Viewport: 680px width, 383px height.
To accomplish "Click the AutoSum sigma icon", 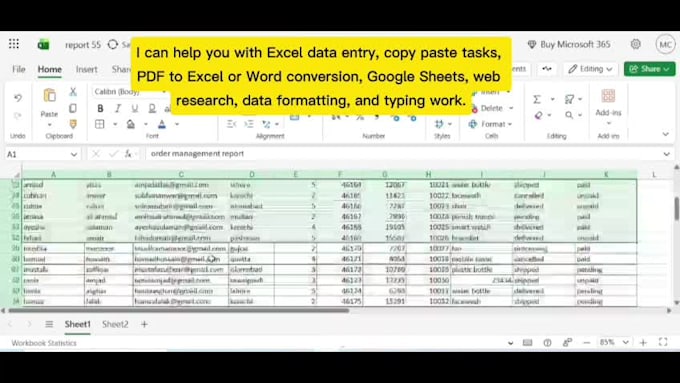I will pos(537,99).
